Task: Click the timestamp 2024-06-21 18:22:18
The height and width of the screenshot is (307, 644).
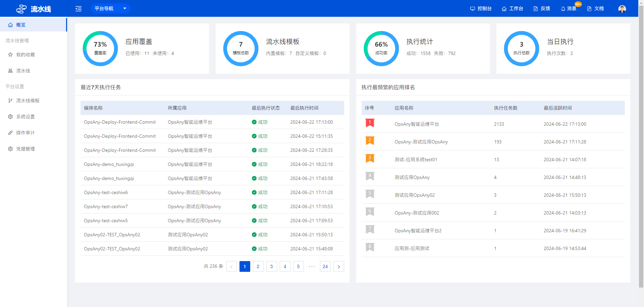Action: pyautogui.click(x=312, y=164)
